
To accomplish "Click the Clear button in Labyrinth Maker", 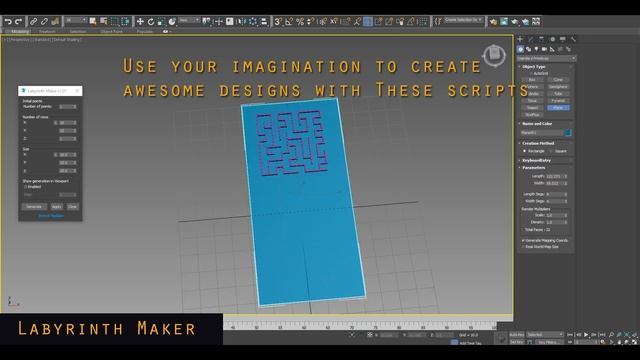I will click(72, 207).
